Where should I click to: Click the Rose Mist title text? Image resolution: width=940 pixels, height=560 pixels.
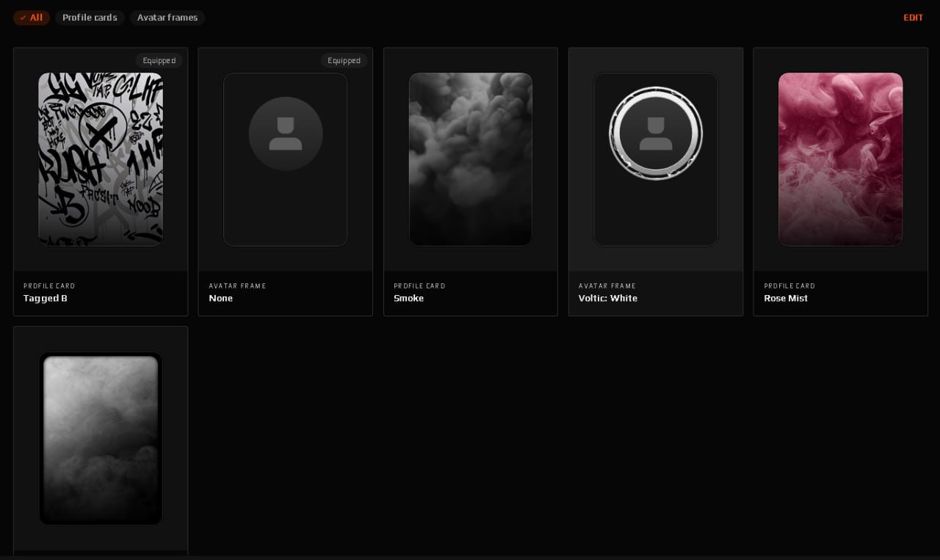(x=786, y=299)
